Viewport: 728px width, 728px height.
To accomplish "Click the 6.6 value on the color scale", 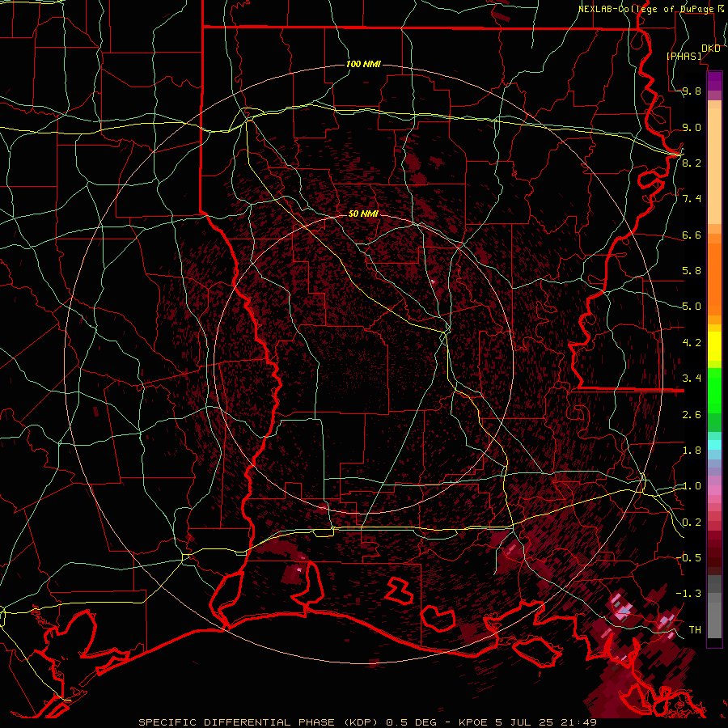I will click(x=692, y=235).
